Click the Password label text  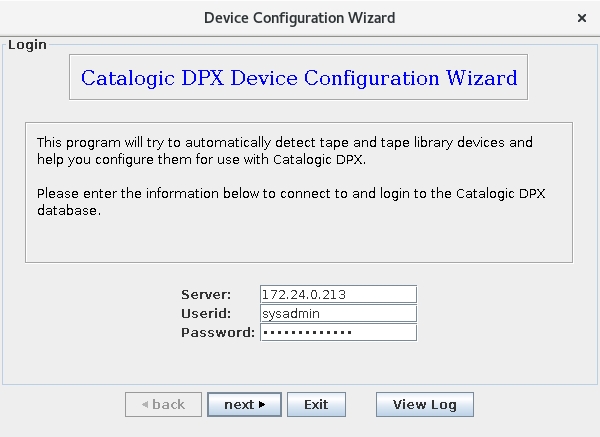point(218,332)
